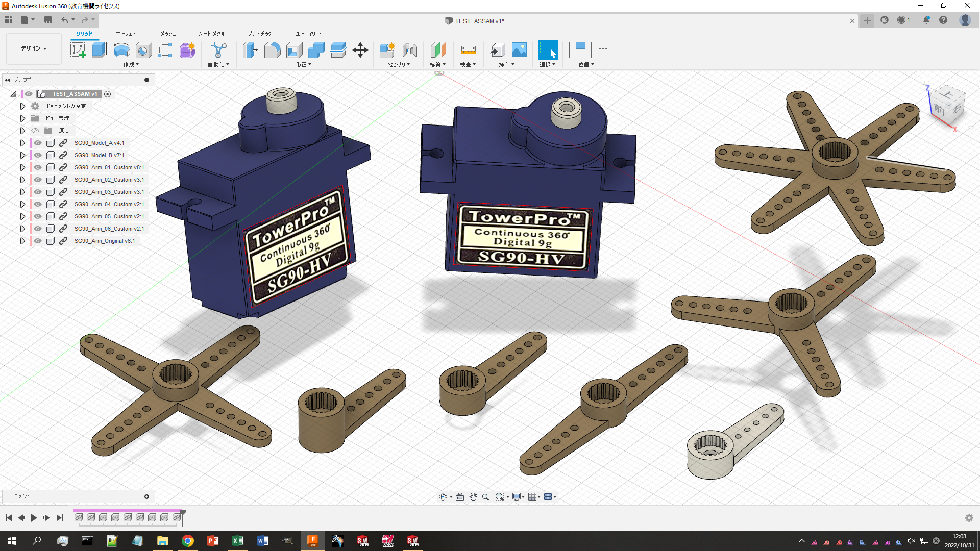Image resolution: width=980 pixels, height=551 pixels.
Task: Hide the SG90_Model_A v4:1 component
Action: point(38,143)
